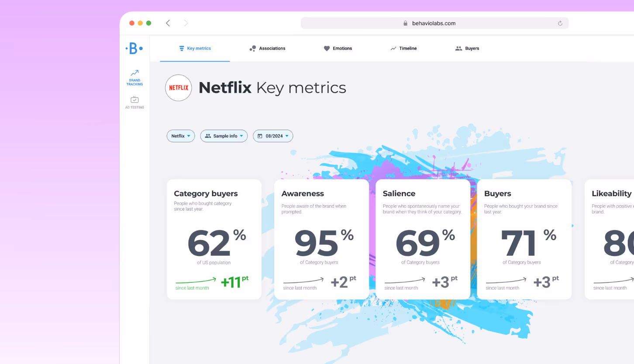
Task: Click the heart icon on Emotions tab
Action: [327, 48]
